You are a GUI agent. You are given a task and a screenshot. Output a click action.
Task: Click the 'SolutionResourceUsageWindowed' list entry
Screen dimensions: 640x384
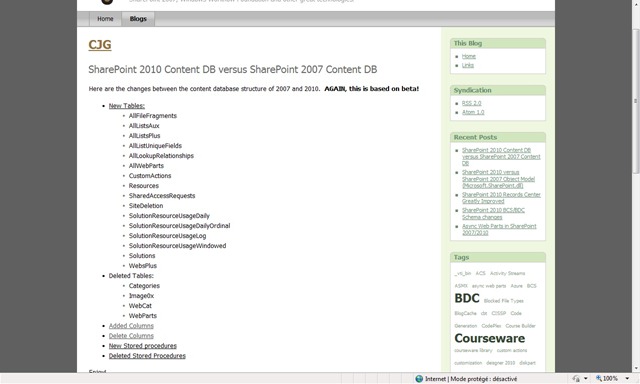pos(177,246)
